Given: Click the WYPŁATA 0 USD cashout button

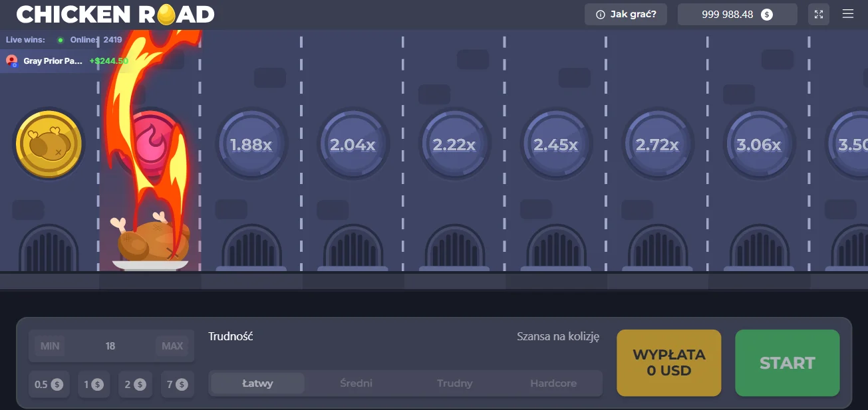Looking at the screenshot, I should pyautogui.click(x=669, y=363).
